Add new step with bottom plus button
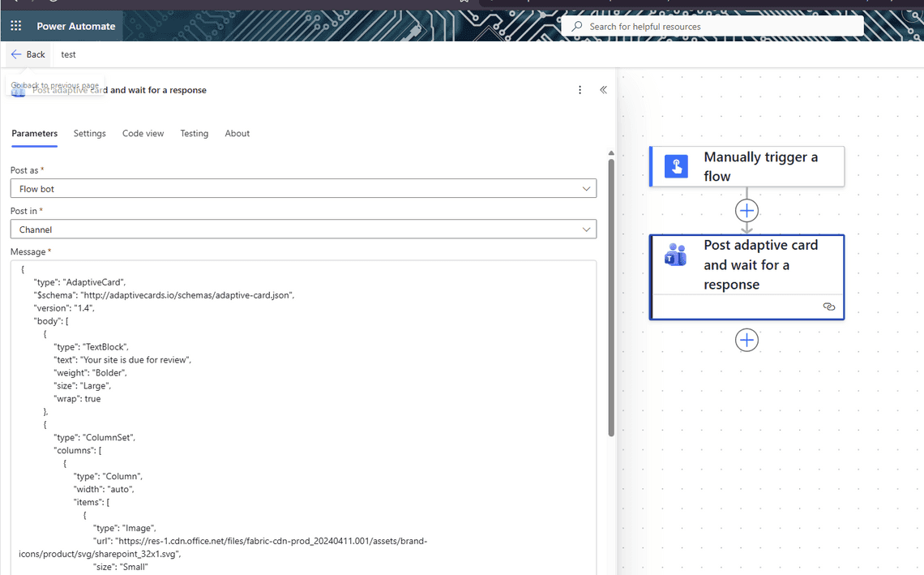 click(x=746, y=340)
